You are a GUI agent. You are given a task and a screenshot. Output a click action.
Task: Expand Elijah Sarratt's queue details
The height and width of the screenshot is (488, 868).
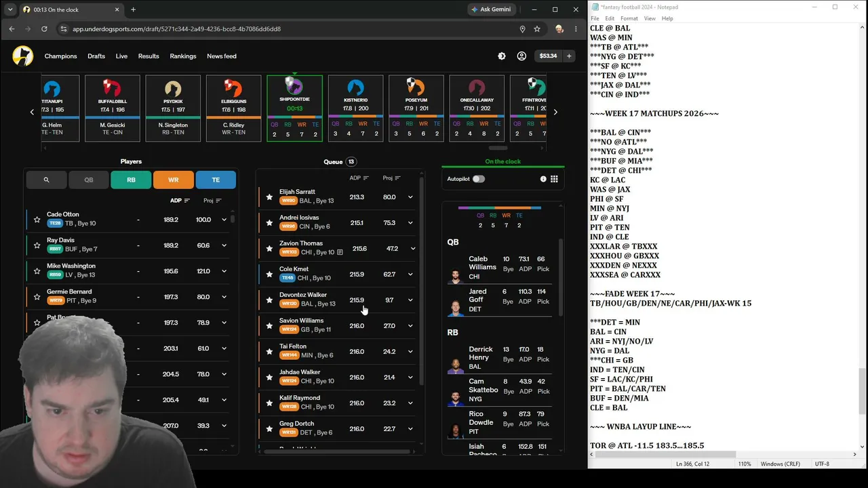coord(410,197)
